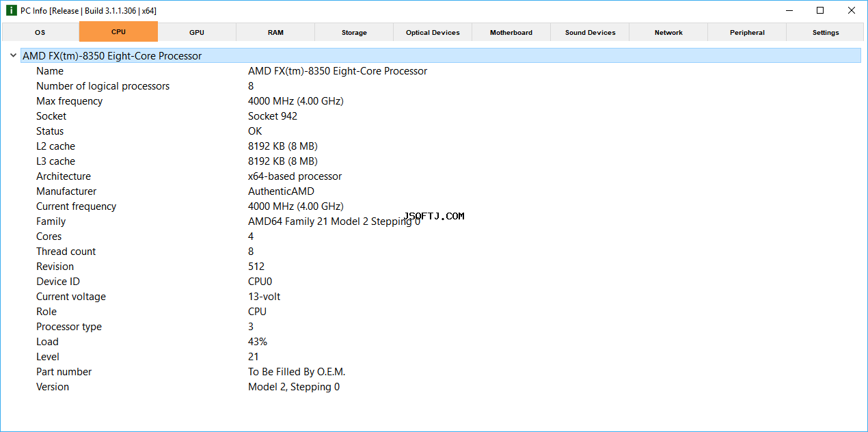
Task: Select the value x64-based processor
Action: click(x=295, y=176)
